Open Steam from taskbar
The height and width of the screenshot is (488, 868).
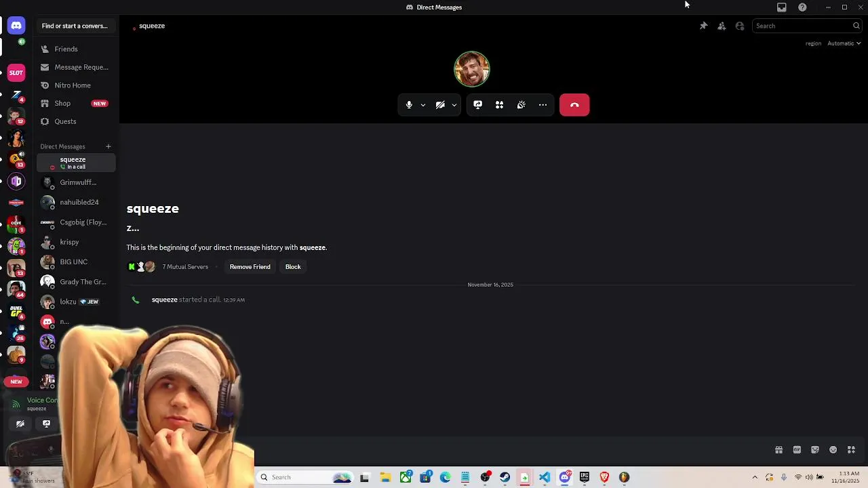click(x=505, y=477)
